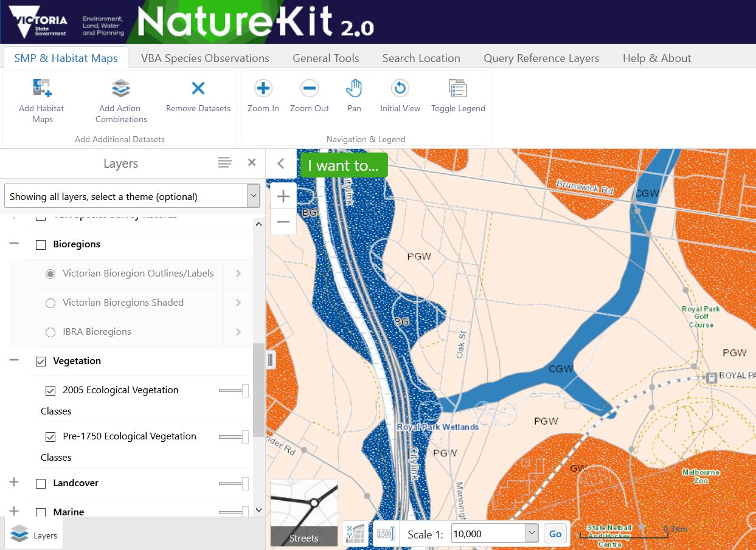Enable the Landcover layer checkbox

[x=41, y=484]
